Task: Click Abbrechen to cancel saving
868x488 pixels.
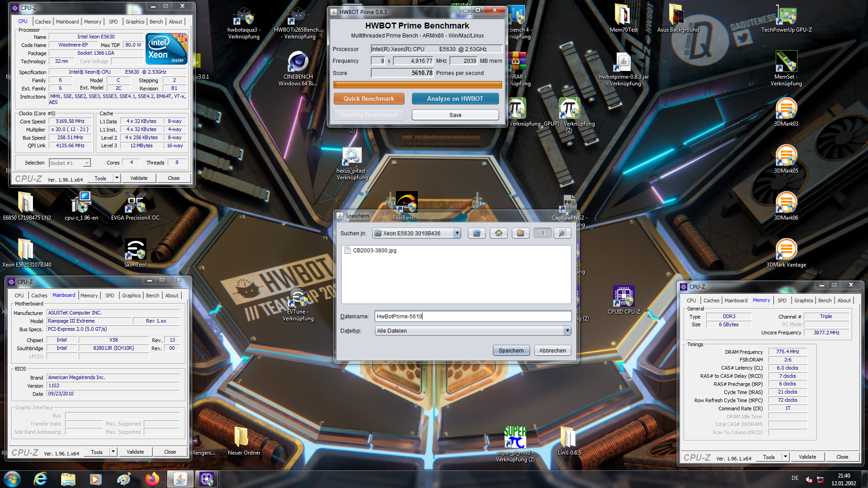Action: tap(552, 351)
